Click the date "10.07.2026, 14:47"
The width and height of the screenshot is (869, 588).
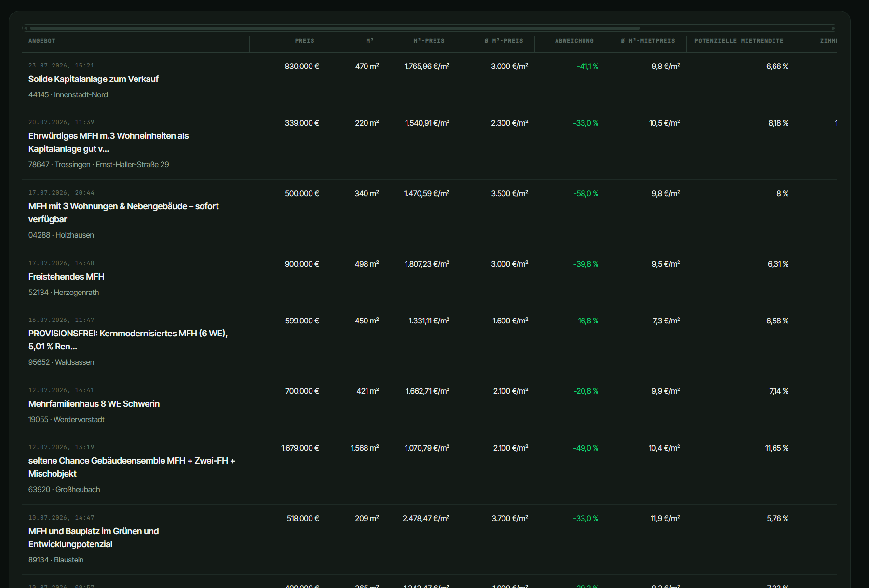pos(61,518)
